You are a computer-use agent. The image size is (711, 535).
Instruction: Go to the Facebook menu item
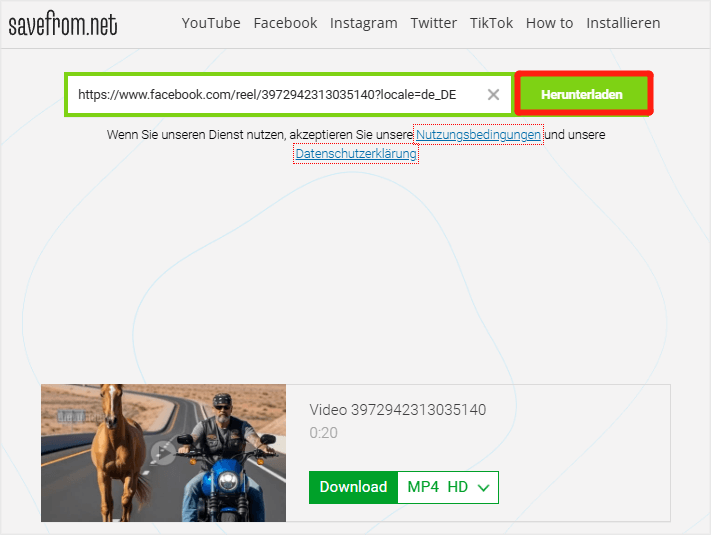285,23
